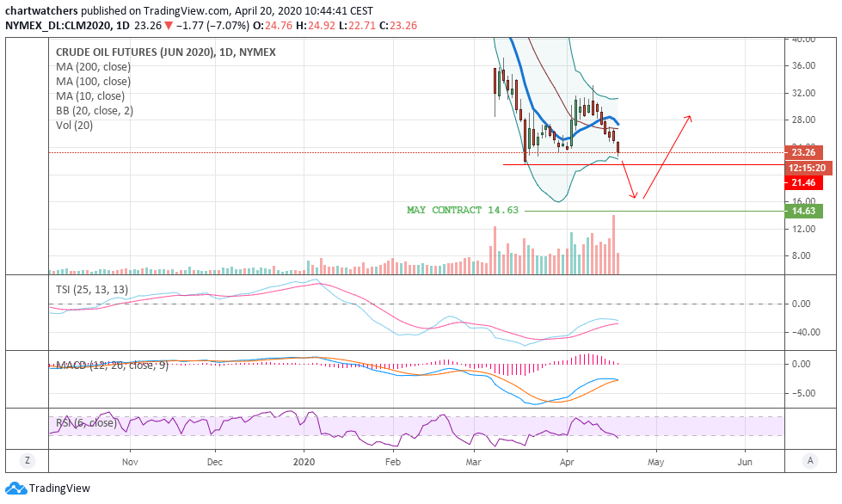Click the MA (10, close) indicator label
The image size is (842, 504).
(x=90, y=96)
